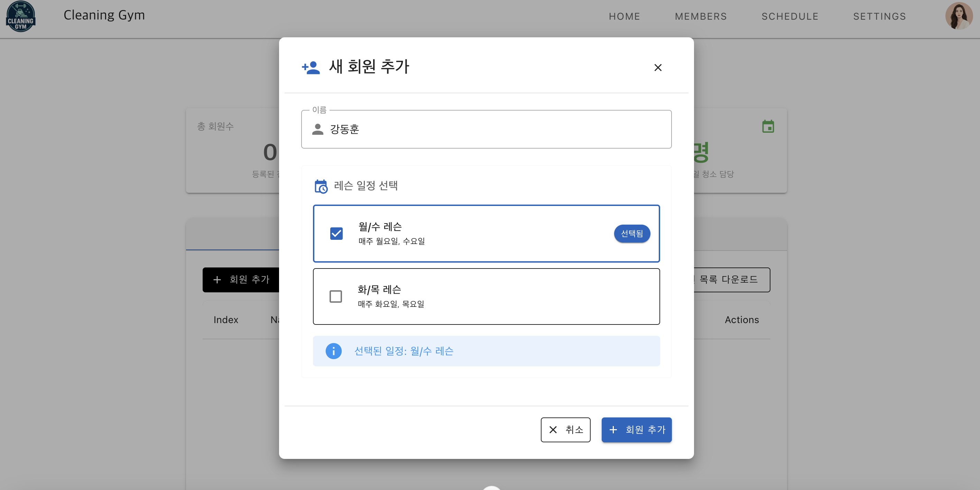The image size is (980, 490).
Task: Go to HOME in navigation bar
Action: 624,16
